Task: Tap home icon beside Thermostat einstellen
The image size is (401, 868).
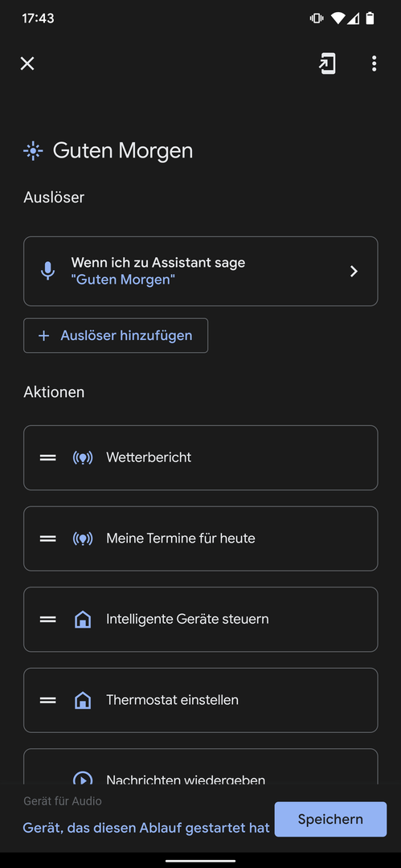Action: (83, 700)
